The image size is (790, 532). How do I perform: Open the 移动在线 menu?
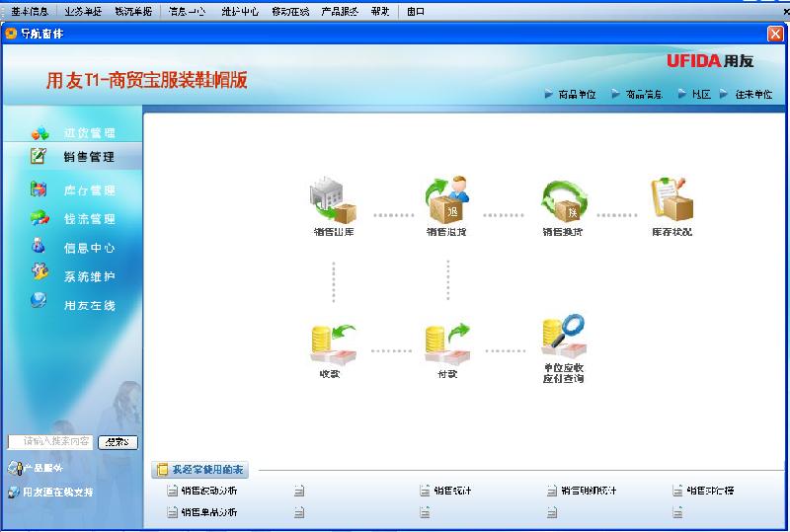pos(290,11)
